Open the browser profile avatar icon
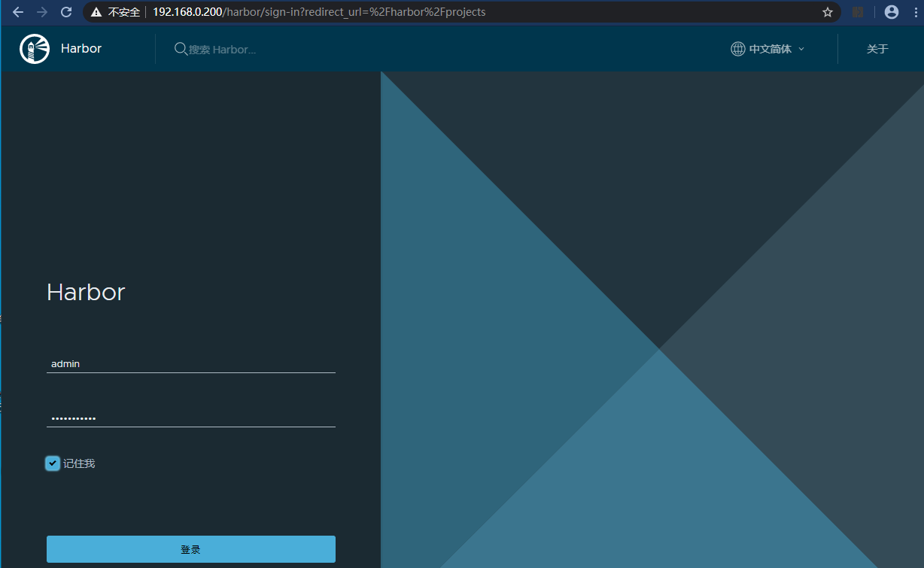The image size is (924, 568). pyautogui.click(x=892, y=12)
